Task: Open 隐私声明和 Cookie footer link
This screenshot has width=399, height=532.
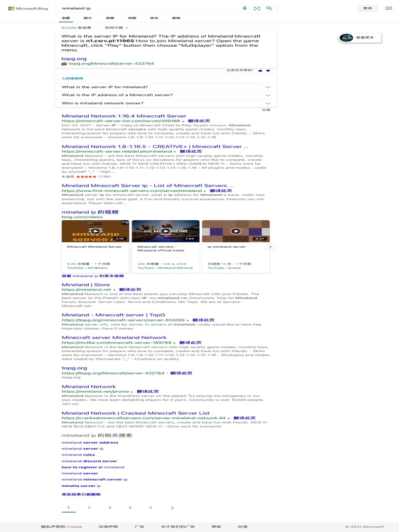Action: pyautogui.click(x=62, y=527)
